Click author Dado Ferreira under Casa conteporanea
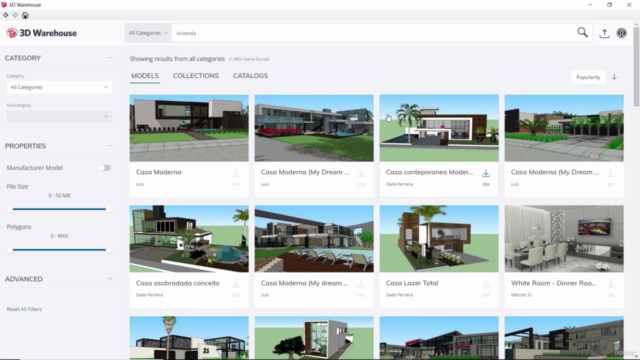This screenshot has width=640, height=360. 399,184
